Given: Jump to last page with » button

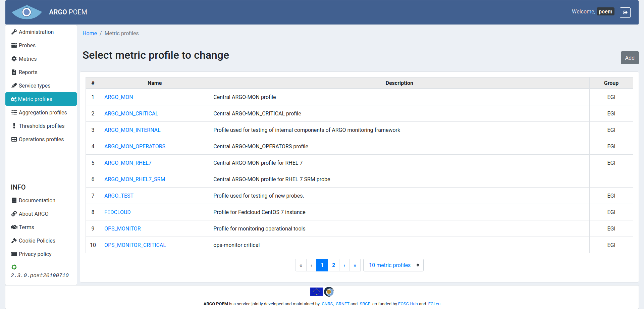Looking at the screenshot, I should point(355,265).
